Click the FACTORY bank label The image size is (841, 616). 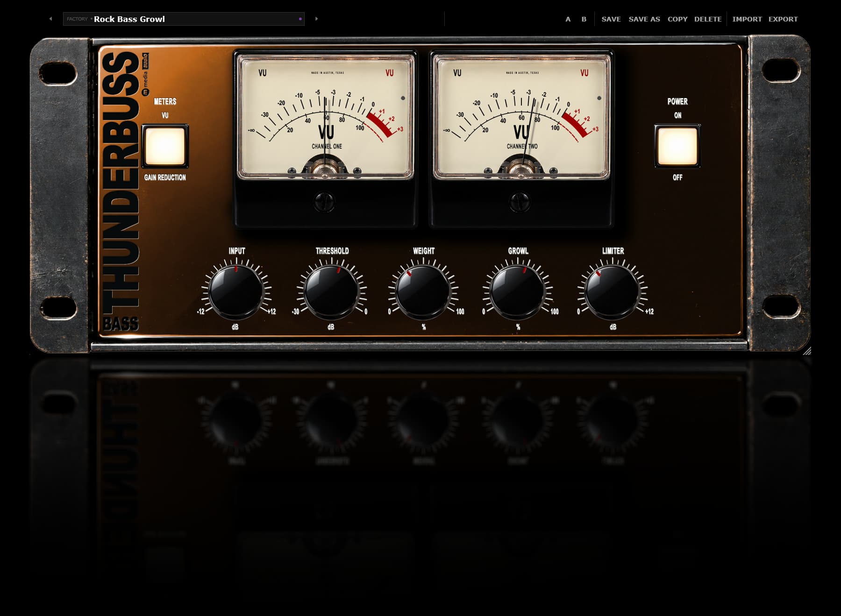tap(77, 19)
